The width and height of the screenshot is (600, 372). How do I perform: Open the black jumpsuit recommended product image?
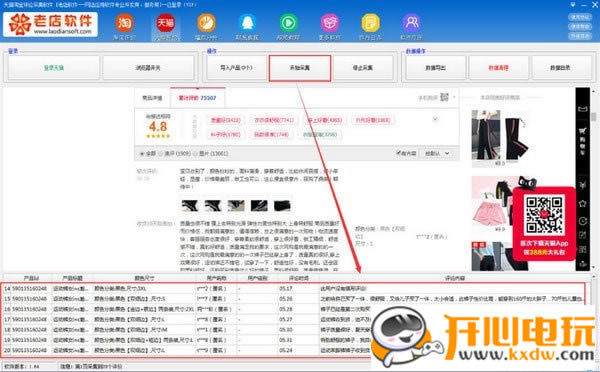pyautogui.click(x=486, y=135)
